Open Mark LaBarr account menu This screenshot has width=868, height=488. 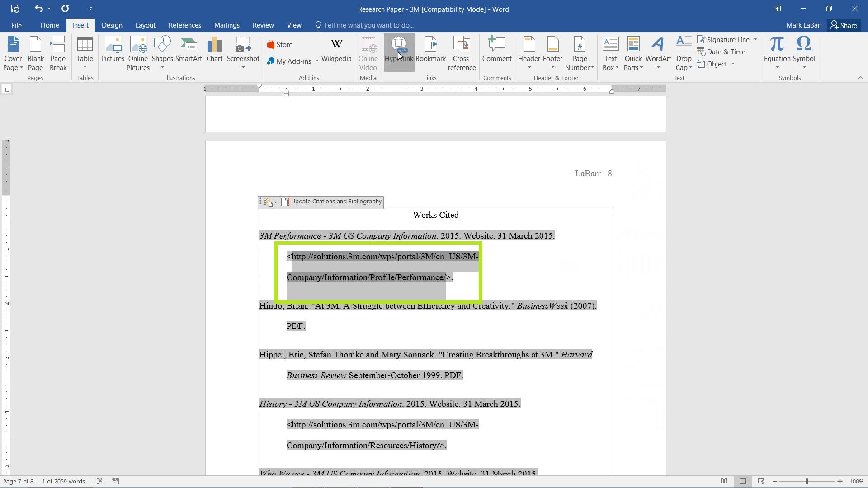pos(804,25)
